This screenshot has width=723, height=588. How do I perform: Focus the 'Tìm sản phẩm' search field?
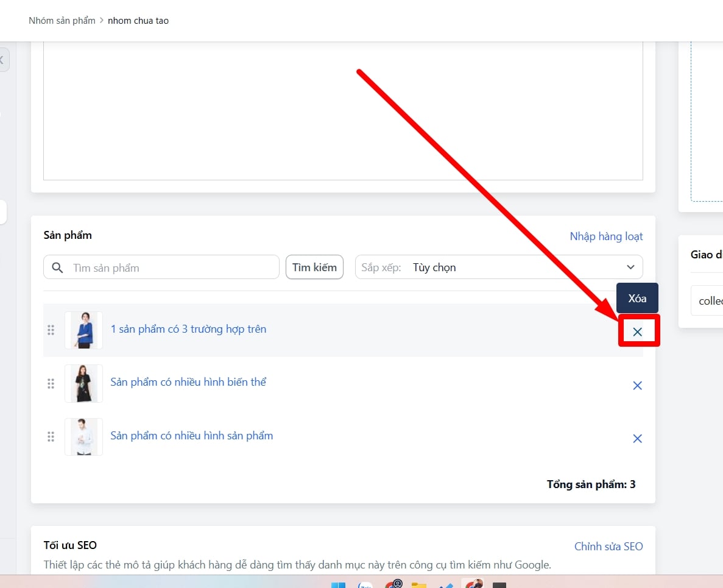click(x=171, y=267)
